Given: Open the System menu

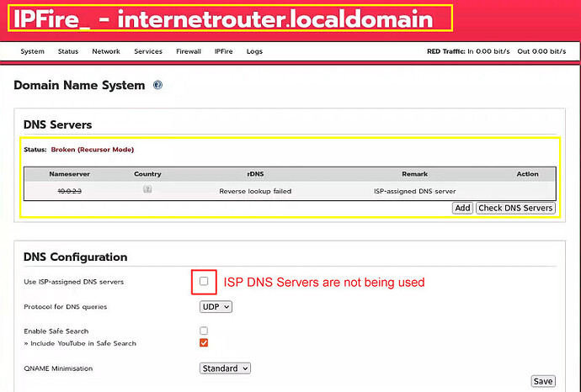Looking at the screenshot, I should click(32, 51).
